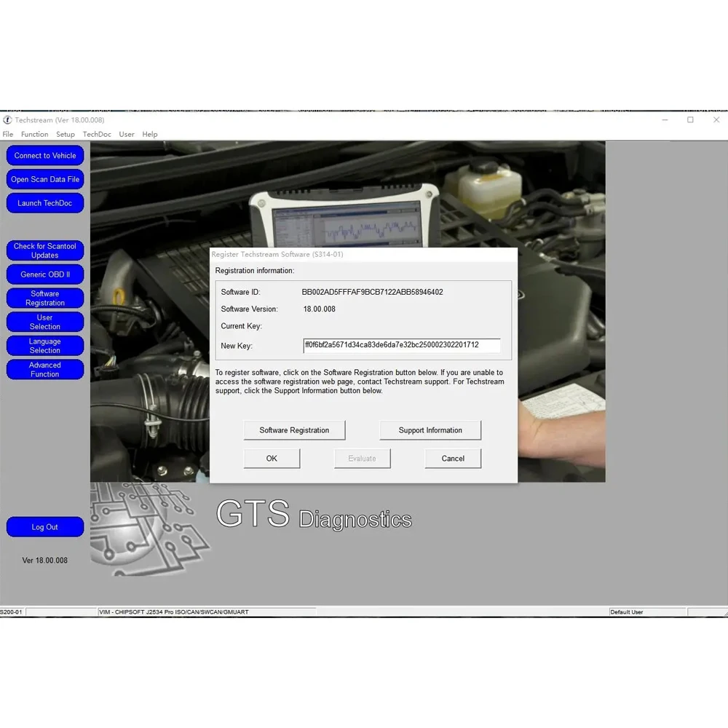This screenshot has height=728, width=728.
Task: Open User Selection
Action: 45,322
